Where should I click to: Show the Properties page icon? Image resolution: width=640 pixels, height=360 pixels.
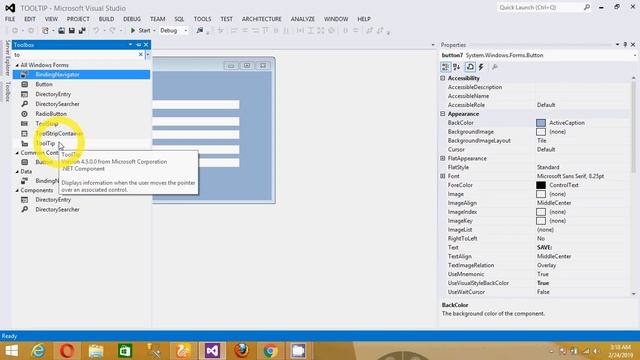[x=470, y=67]
